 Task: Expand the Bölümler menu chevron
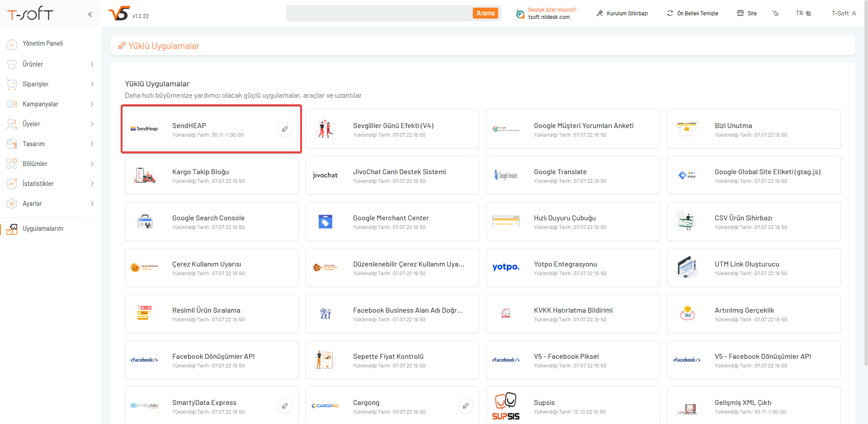click(x=92, y=164)
